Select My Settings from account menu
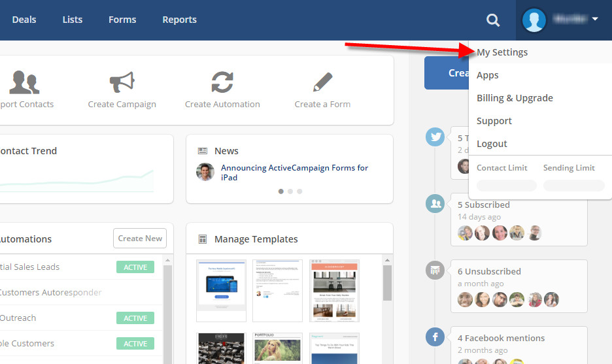The width and height of the screenshot is (612, 364). point(502,52)
